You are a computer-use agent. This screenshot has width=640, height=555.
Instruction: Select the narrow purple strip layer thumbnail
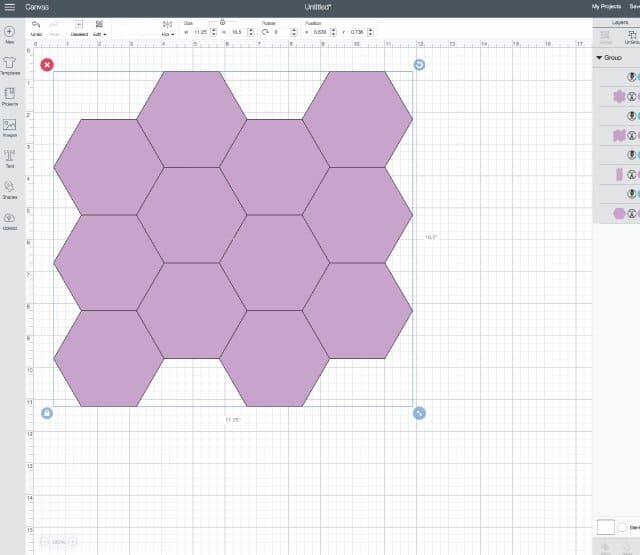coord(619,175)
